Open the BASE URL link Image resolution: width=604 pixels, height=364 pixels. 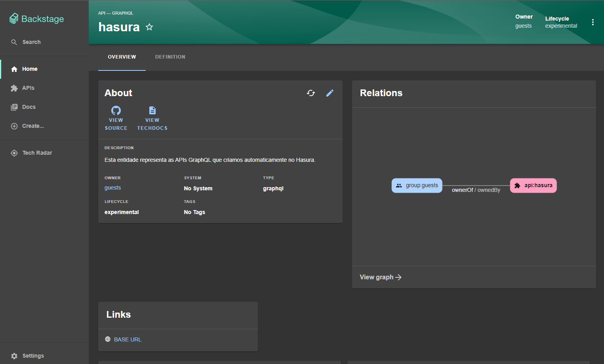click(x=128, y=339)
